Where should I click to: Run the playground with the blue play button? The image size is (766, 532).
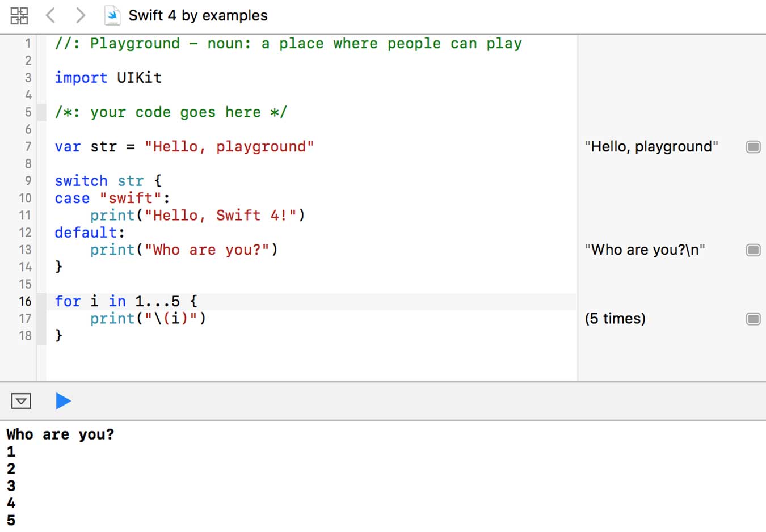[63, 401]
